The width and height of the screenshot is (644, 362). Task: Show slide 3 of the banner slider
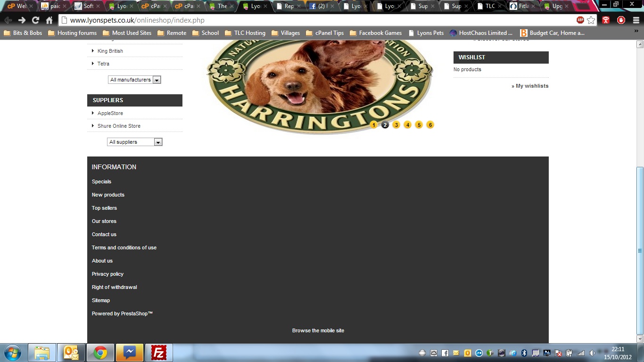(396, 125)
